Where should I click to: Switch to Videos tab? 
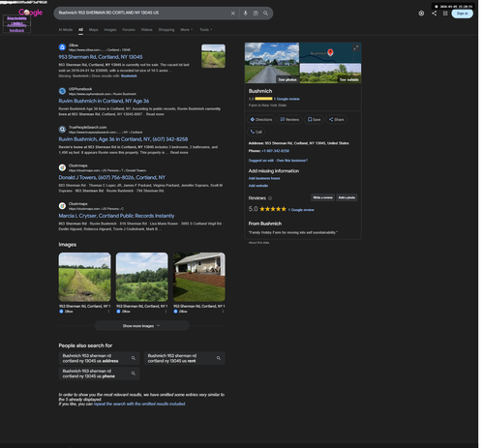[146, 30]
